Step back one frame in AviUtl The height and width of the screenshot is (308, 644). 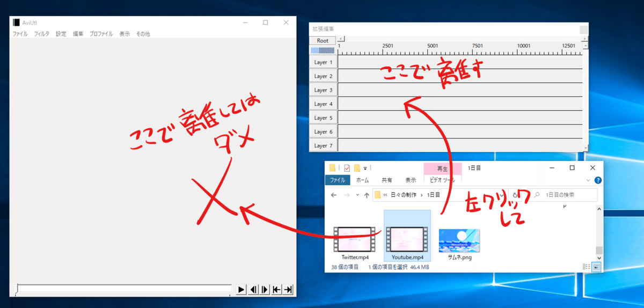pyautogui.click(x=253, y=290)
